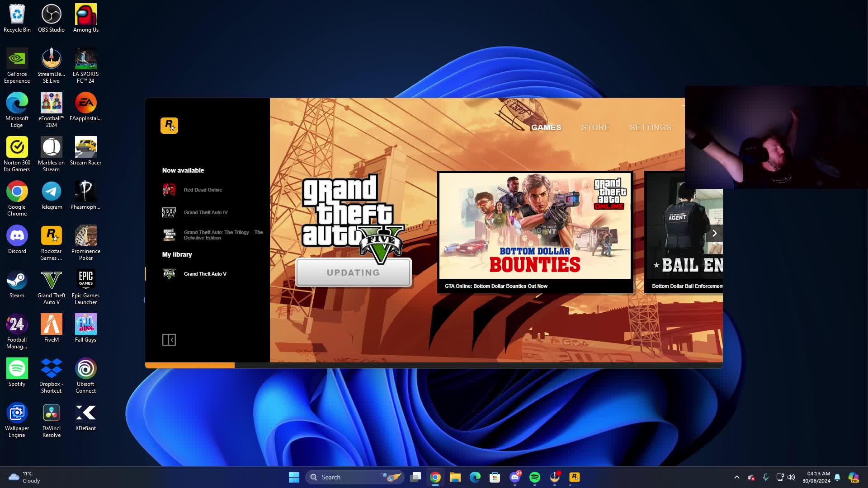Select Microsoft Edge desktop icon

(17, 110)
